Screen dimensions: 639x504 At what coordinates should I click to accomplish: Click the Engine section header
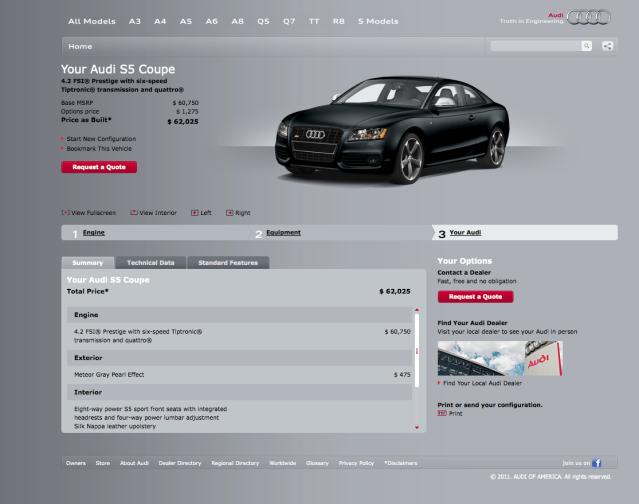coord(240,315)
